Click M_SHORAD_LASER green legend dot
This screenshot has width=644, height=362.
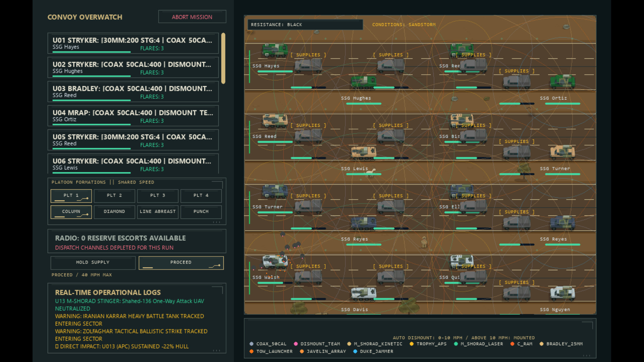[x=456, y=344]
